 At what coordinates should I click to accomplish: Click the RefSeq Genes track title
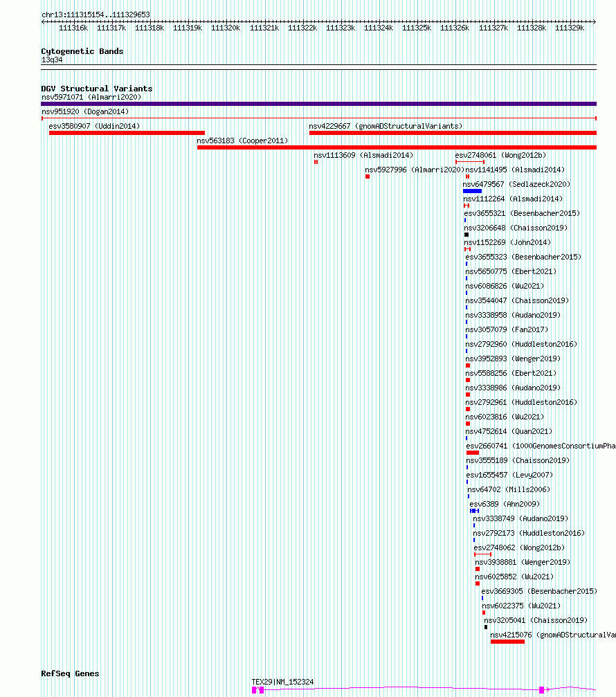click(x=70, y=673)
